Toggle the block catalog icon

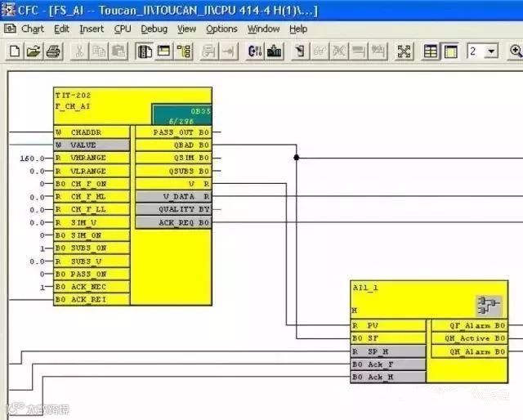click(x=145, y=51)
